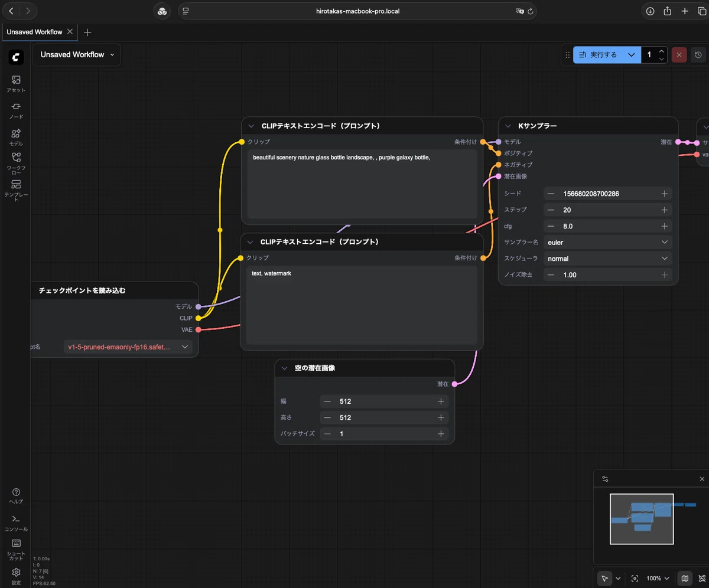Cancel the current run with red X
709x588 pixels.
coord(679,55)
